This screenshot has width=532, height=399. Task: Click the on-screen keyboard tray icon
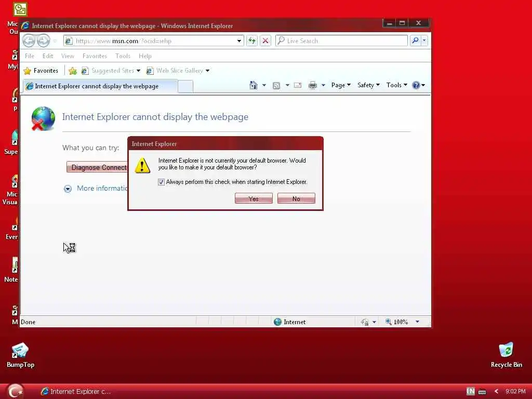click(x=482, y=392)
